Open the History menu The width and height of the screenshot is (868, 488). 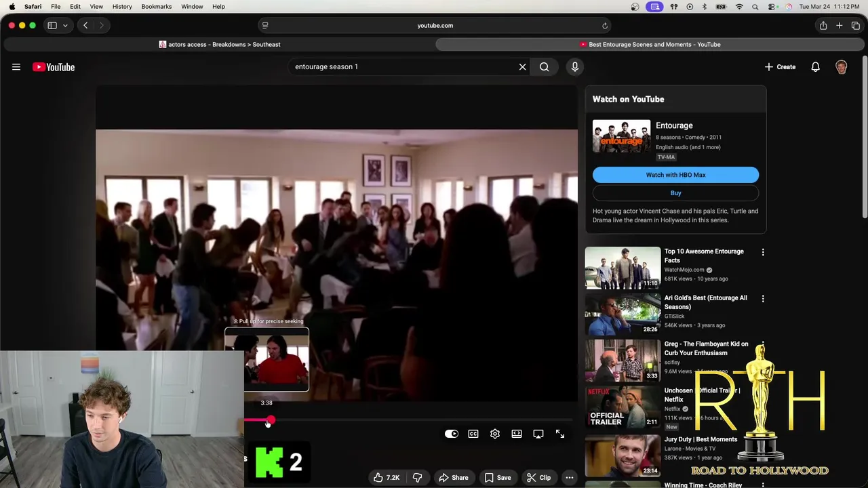(x=122, y=7)
